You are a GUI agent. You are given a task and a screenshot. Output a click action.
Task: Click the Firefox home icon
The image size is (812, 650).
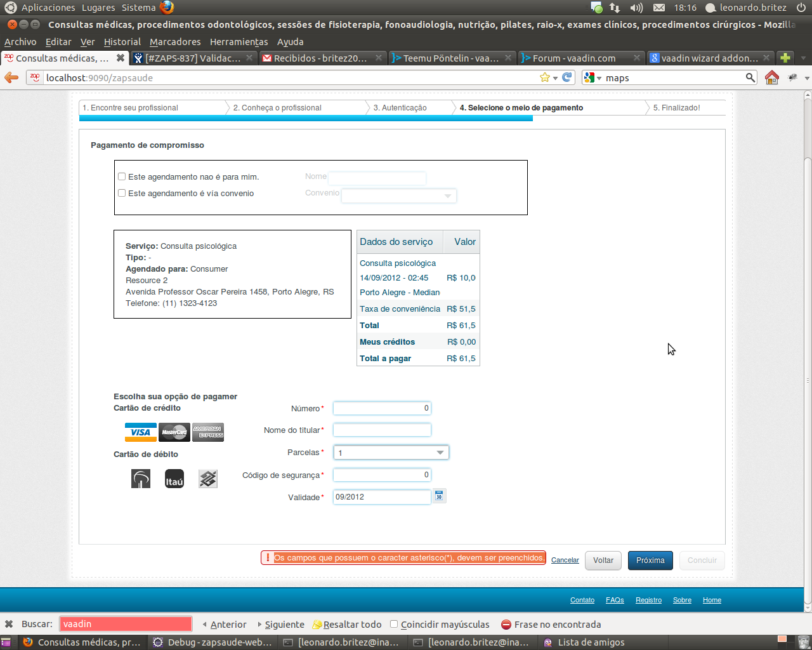tap(771, 77)
